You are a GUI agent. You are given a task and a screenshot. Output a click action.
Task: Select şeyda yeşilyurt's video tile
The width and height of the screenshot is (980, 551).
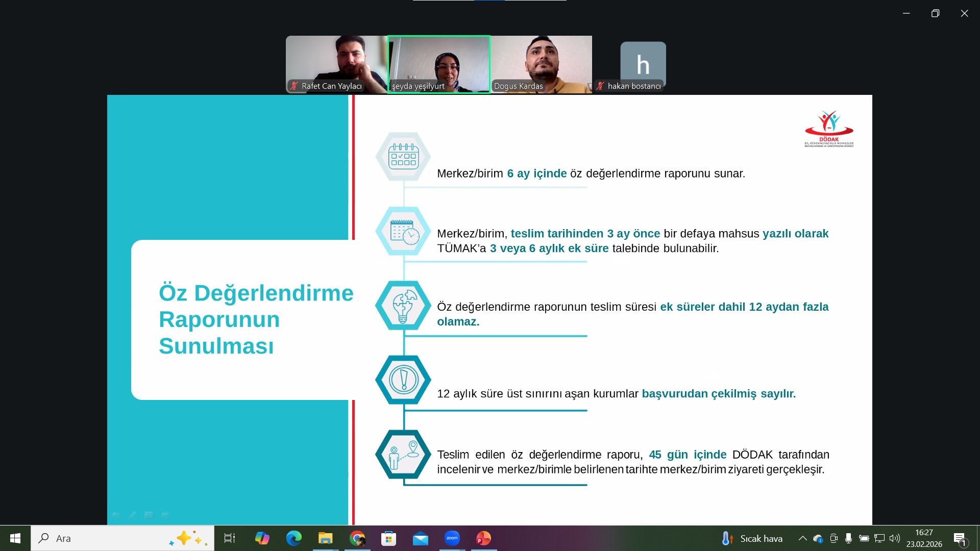(439, 64)
